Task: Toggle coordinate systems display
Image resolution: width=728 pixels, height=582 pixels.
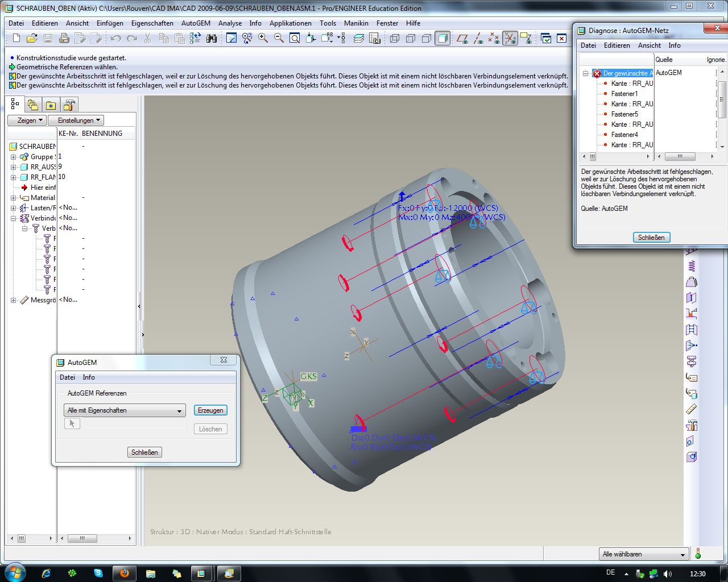Action: (510, 38)
